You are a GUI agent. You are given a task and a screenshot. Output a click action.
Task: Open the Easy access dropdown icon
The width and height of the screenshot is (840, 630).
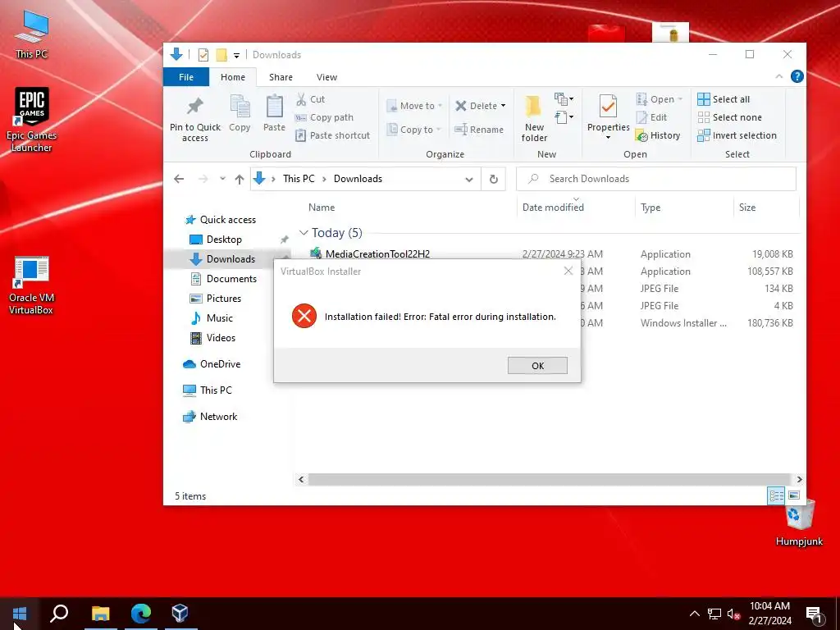click(x=564, y=116)
